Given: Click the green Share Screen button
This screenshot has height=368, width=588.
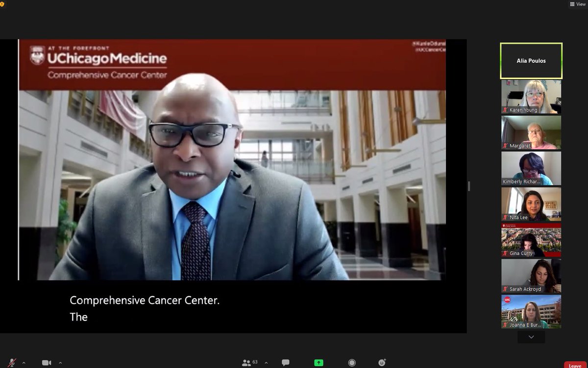Looking at the screenshot, I should coord(318,363).
